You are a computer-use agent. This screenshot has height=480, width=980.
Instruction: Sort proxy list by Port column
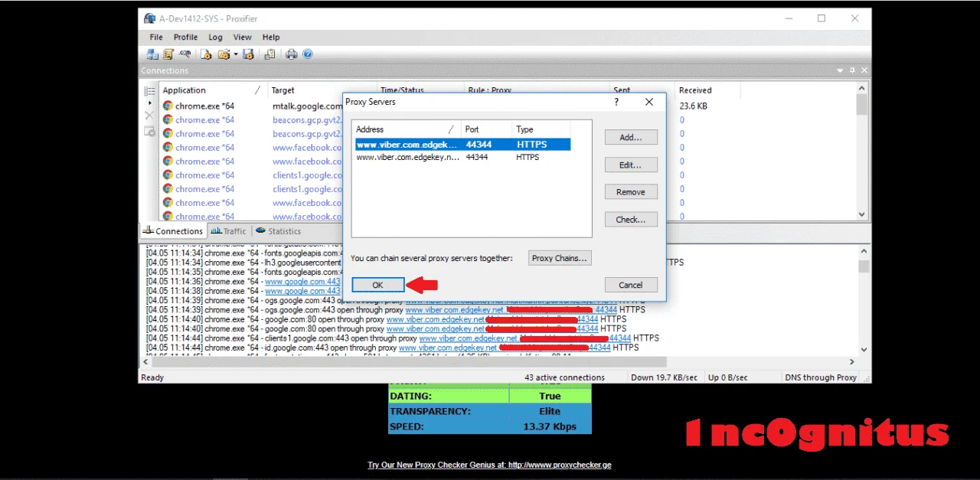click(x=486, y=129)
